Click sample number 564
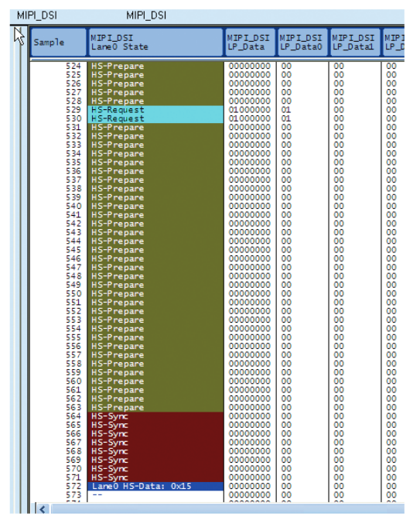Image resolution: width=420 pixels, height=520 pixels. point(73,416)
